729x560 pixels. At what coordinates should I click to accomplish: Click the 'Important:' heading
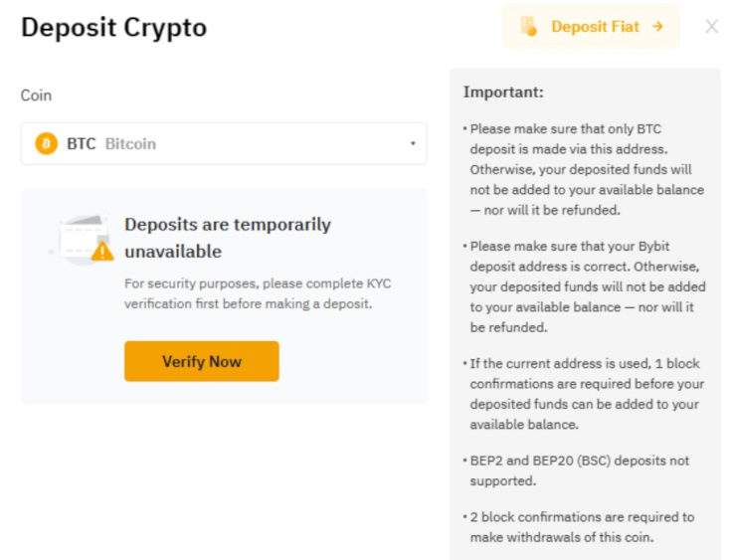[x=503, y=93]
